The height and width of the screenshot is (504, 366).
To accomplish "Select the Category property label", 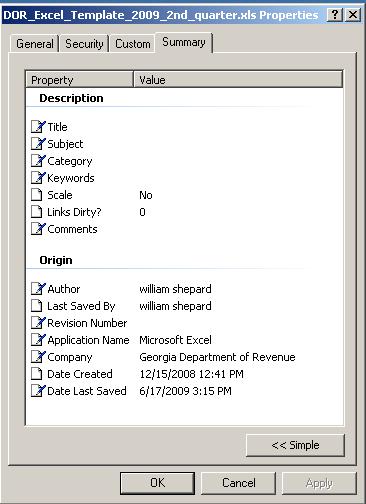I will [70, 161].
